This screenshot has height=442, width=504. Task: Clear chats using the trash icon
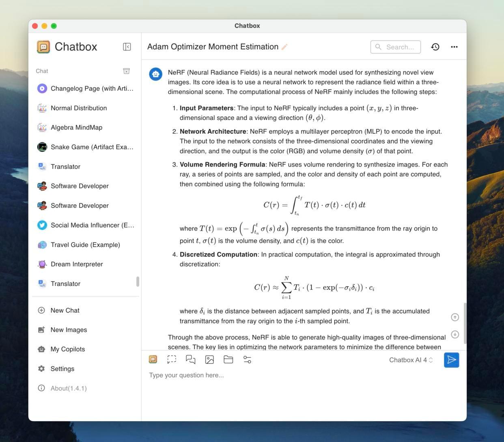coord(127,71)
